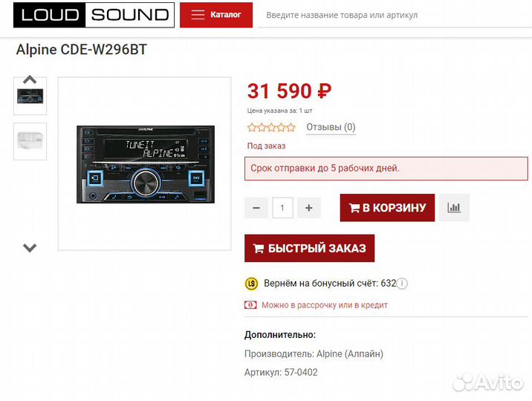Click the compare chart icon
This screenshot has width=532, height=401.
tap(454, 208)
